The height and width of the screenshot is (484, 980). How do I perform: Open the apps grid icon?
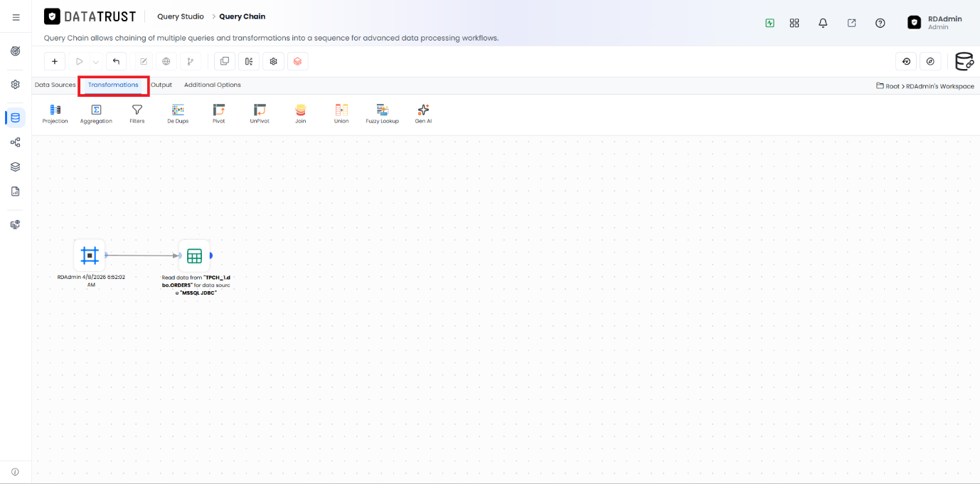[x=794, y=23]
